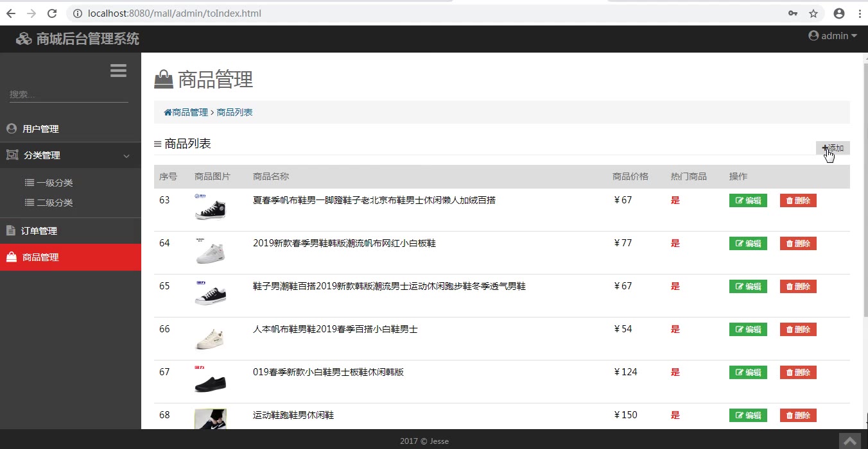The image size is (868, 449).
Task: Click the price ¥150
Action: coord(625,415)
